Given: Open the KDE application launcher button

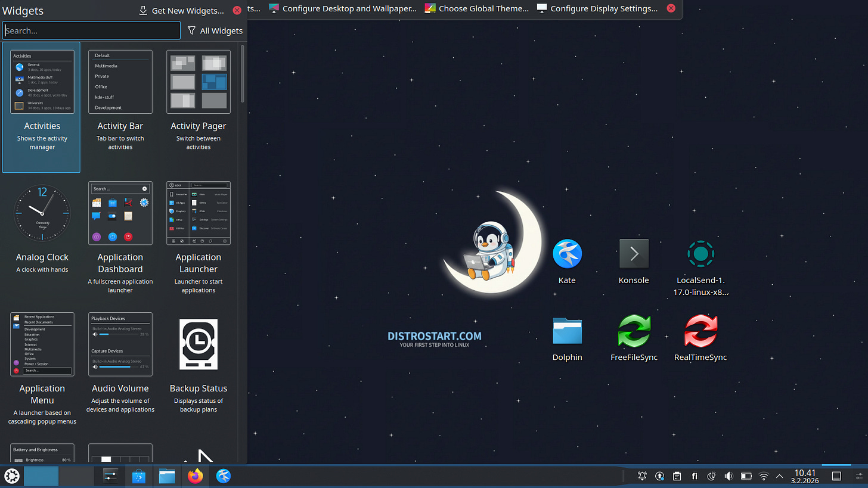Looking at the screenshot, I should [11, 476].
